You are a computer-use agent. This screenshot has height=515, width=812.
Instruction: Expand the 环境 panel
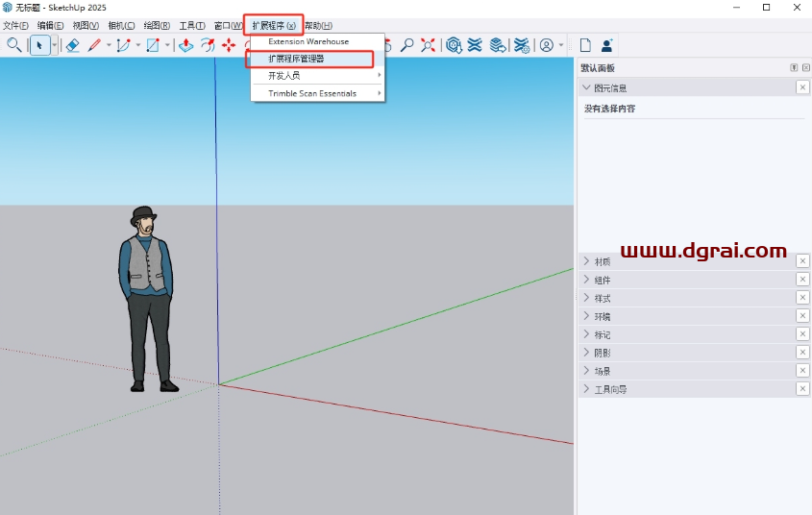(x=586, y=316)
